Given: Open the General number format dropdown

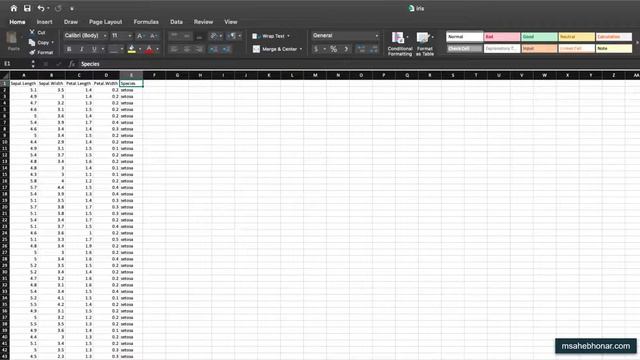Looking at the screenshot, I should [x=345, y=36].
